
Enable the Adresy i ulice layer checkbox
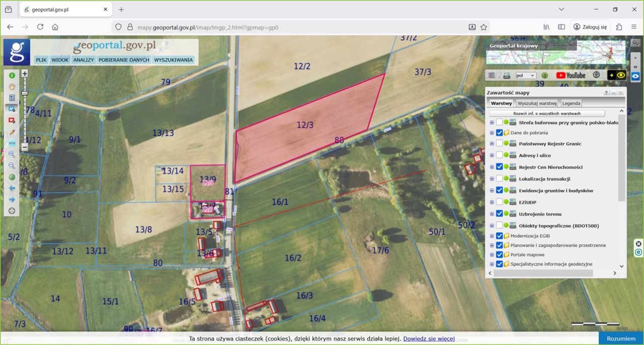[x=499, y=155]
